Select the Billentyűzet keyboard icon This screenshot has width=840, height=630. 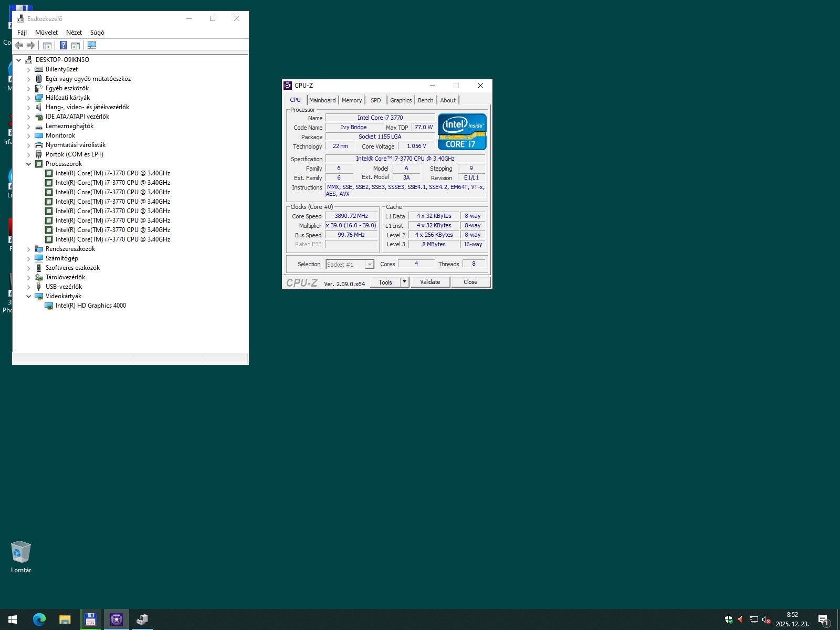[39, 69]
